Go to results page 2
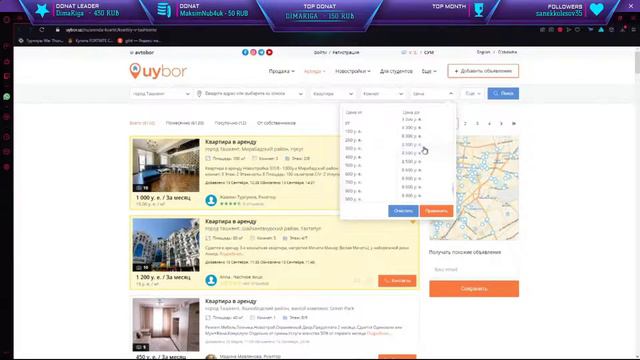 [x=465, y=123]
